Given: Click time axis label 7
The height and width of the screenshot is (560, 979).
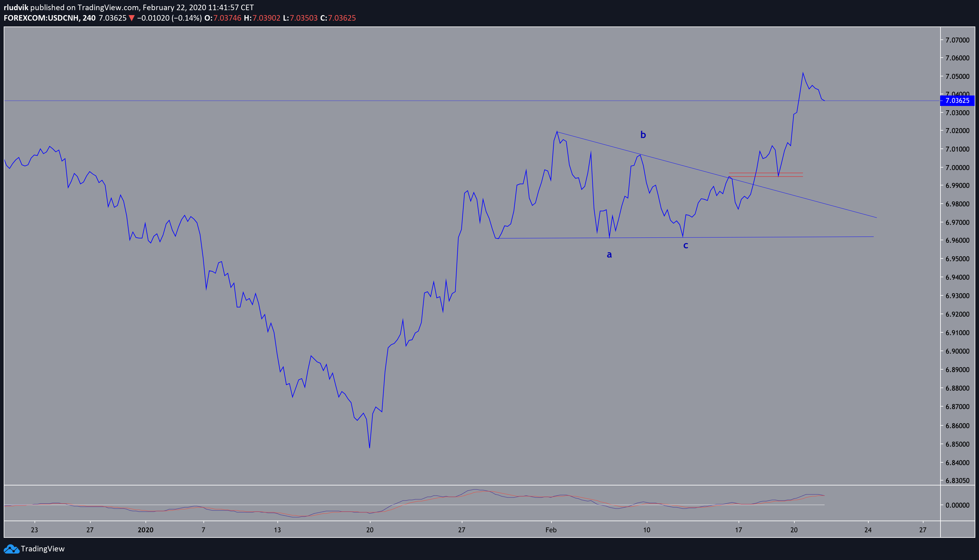Looking at the screenshot, I should [203, 530].
